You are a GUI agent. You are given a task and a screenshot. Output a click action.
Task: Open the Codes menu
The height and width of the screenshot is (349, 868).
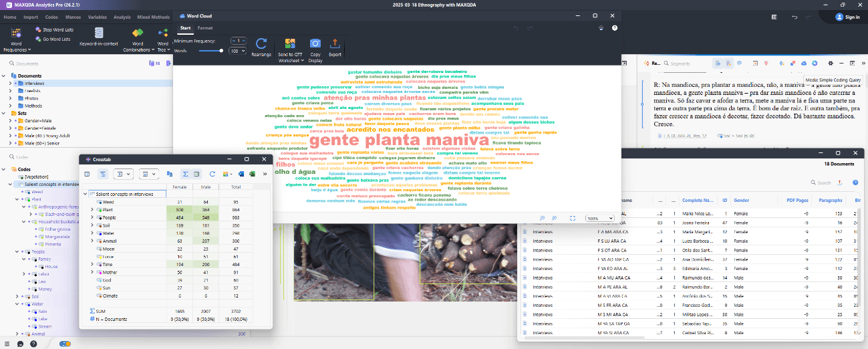point(51,17)
